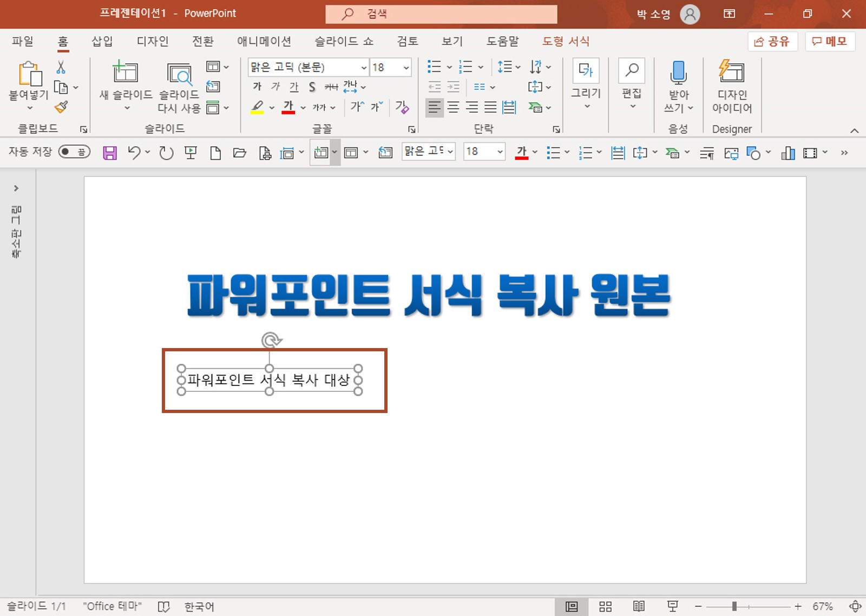Start 받아쓰기 dictation microphone
The image size is (866, 616).
[679, 87]
